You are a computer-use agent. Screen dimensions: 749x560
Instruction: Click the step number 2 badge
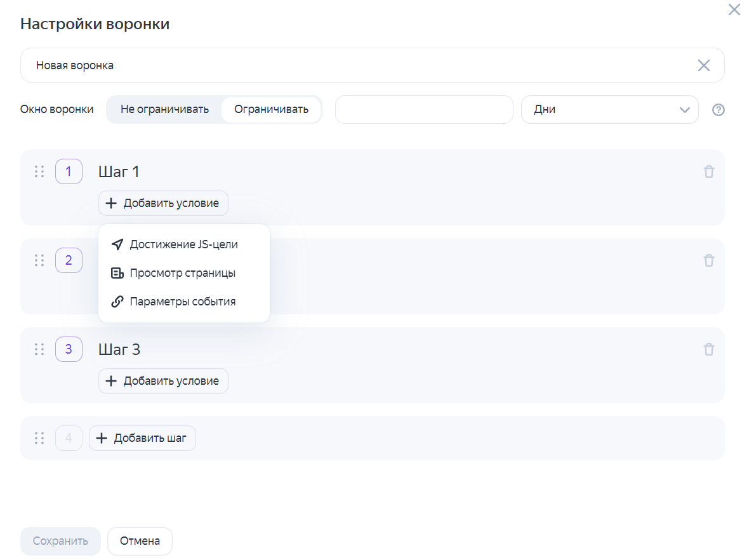click(x=69, y=260)
